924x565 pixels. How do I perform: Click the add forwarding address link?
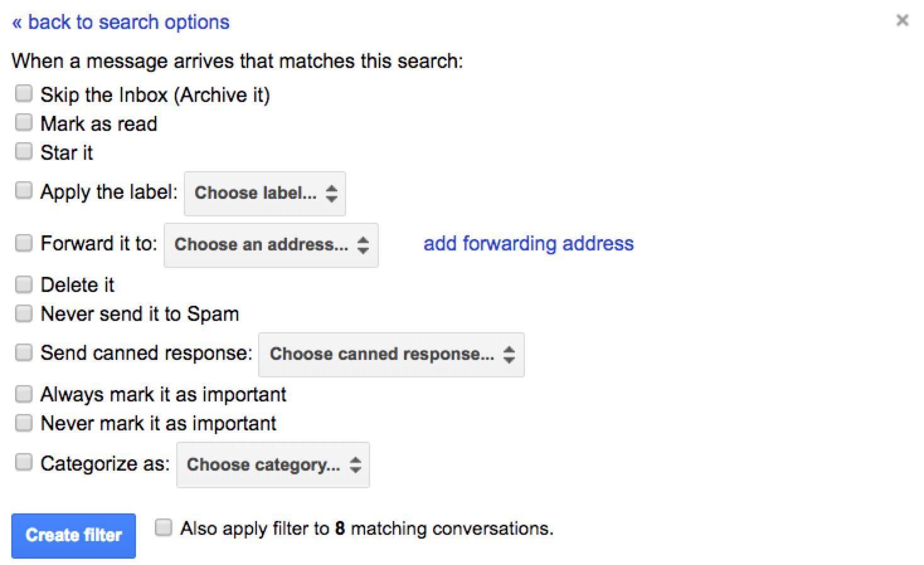coord(528,243)
